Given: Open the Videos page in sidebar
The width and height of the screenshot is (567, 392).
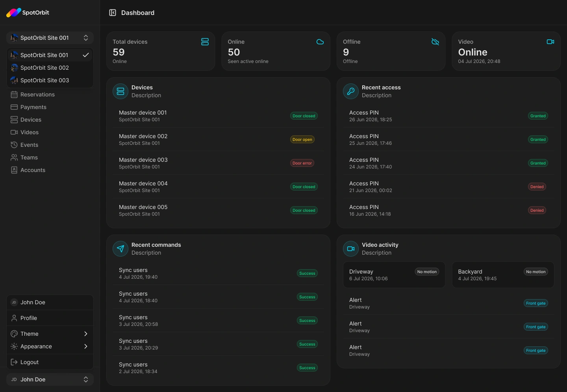Looking at the screenshot, I should click(50, 132).
